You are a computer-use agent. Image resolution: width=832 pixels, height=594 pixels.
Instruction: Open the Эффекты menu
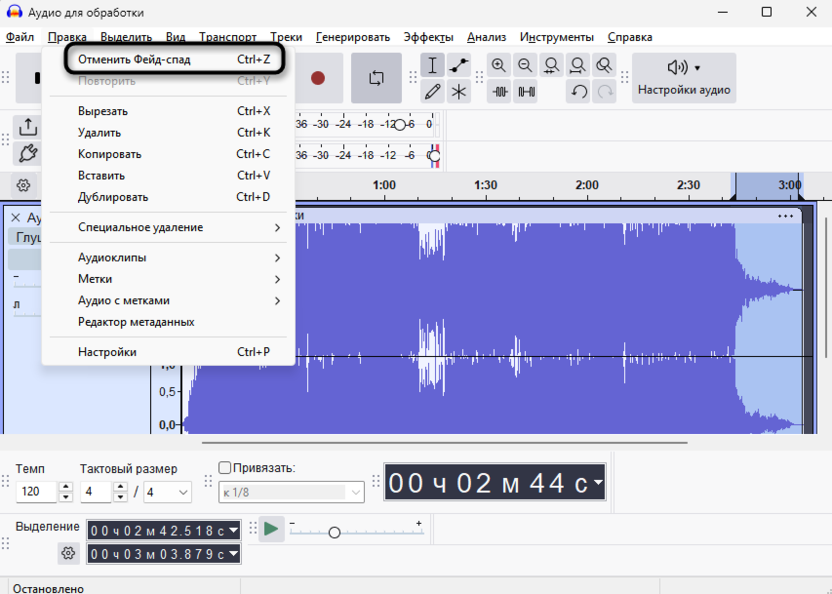(x=429, y=36)
